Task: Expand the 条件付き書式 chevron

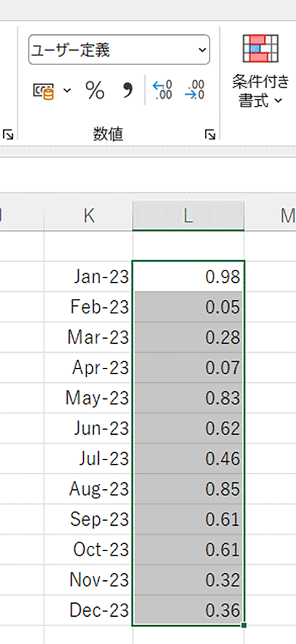Action: pos(278,101)
